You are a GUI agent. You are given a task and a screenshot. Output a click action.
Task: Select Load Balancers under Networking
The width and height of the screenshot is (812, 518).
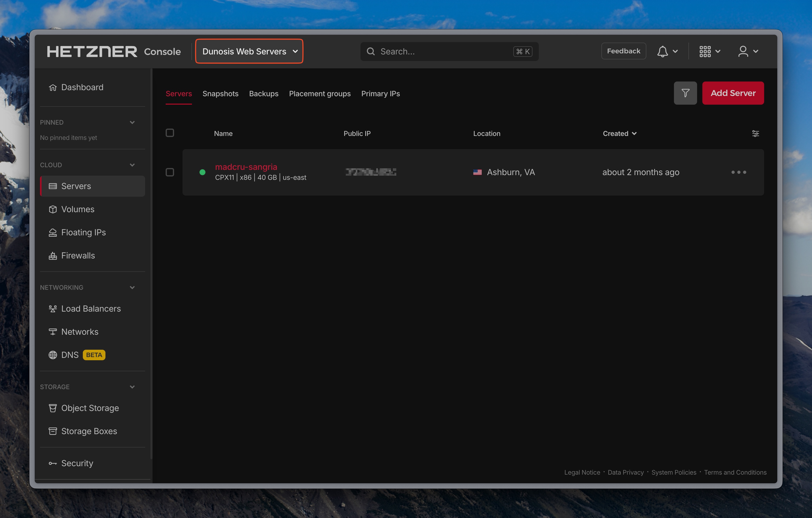tap(91, 308)
